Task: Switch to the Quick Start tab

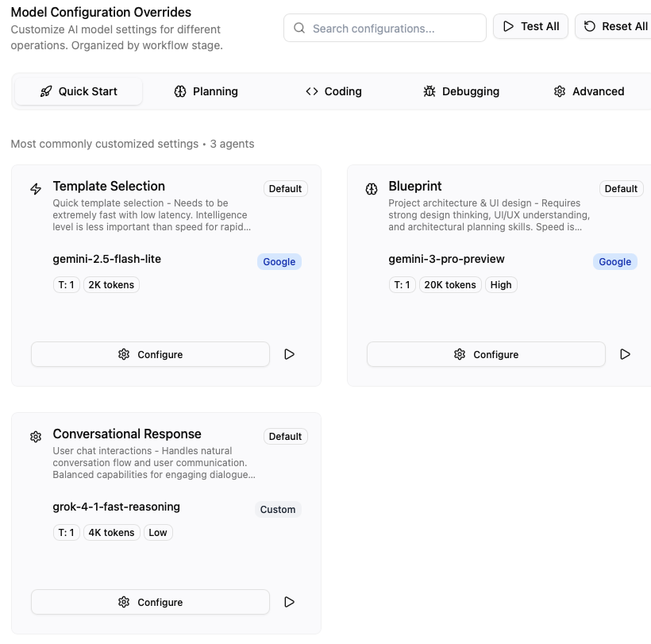Action: pyautogui.click(x=79, y=91)
